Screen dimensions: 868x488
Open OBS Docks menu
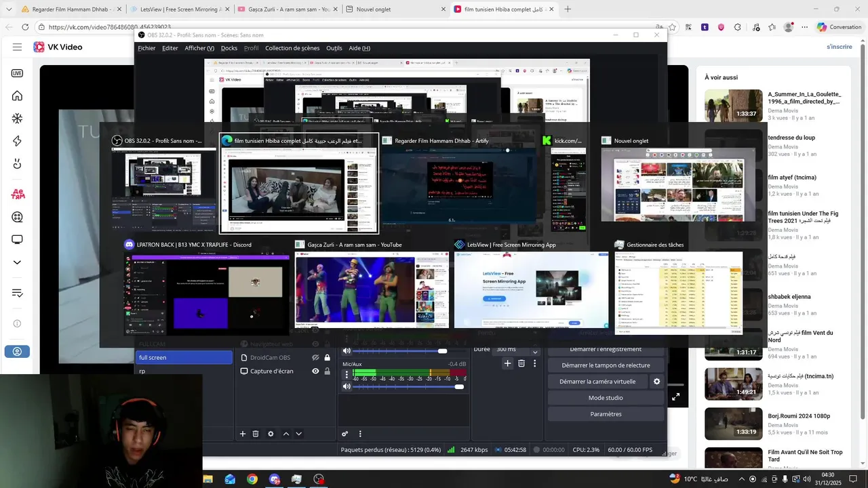coord(229,48)
